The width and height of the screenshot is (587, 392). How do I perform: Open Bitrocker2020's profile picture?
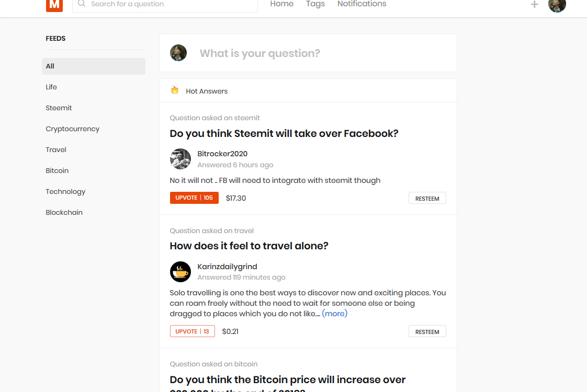pyautogui.click(x=180, y=159)
